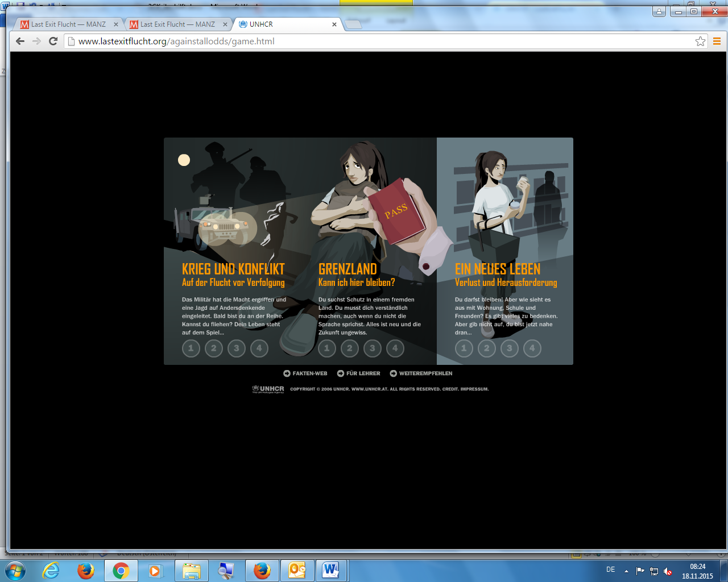Image resolution: width=728 pixels, height=582 pixels.
Task: Open Microsoft Word from the taskbar
Action: pyautogui.click(x=330, y=570)
